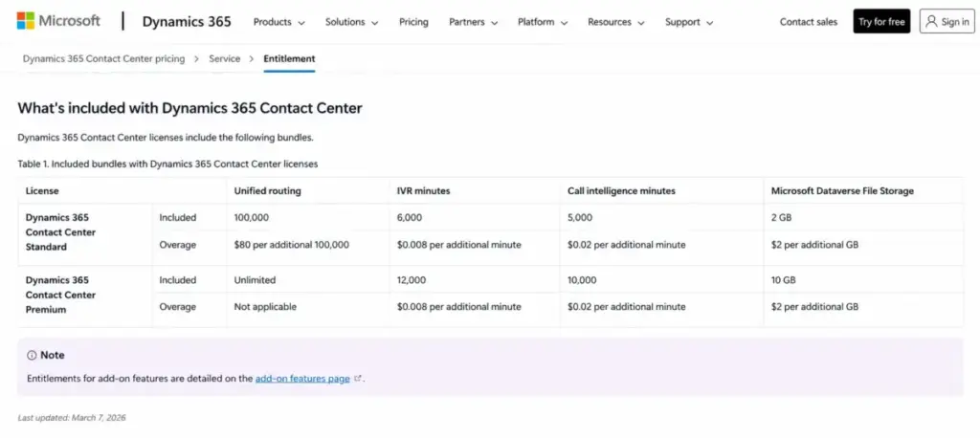Click the License column header
Screen dimensions: 980x438
pos(42,191)
